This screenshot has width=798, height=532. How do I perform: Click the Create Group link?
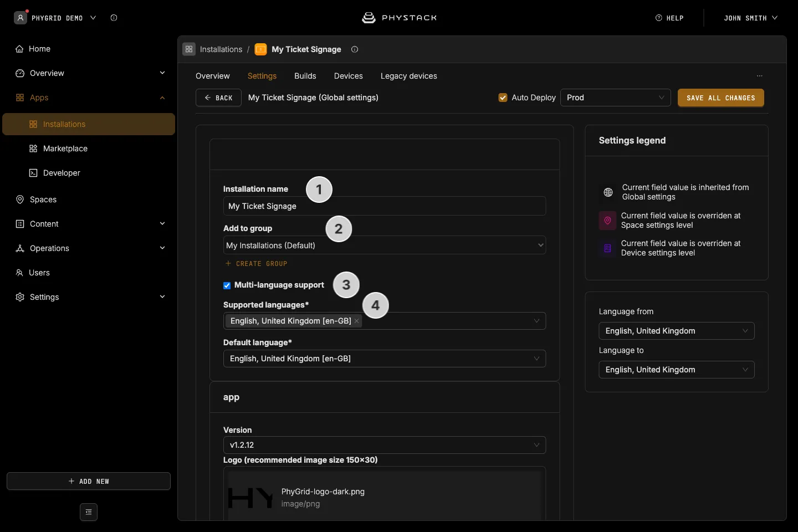(257, 264)
